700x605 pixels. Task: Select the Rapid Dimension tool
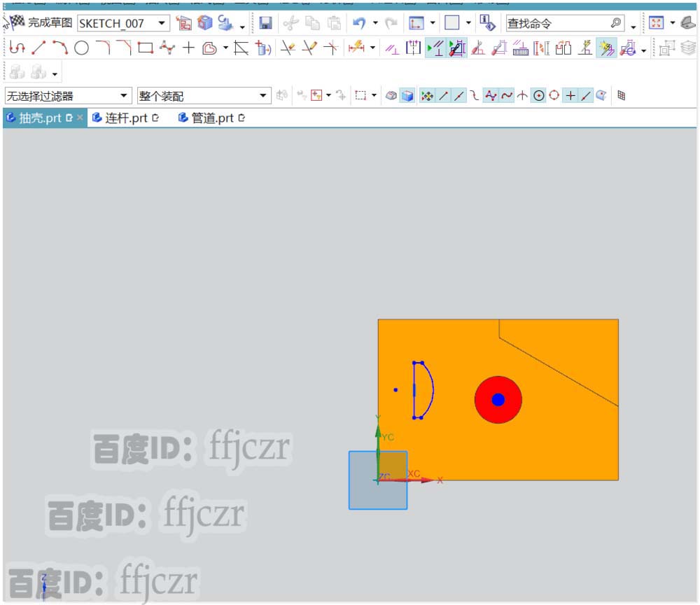pos(357,48)
